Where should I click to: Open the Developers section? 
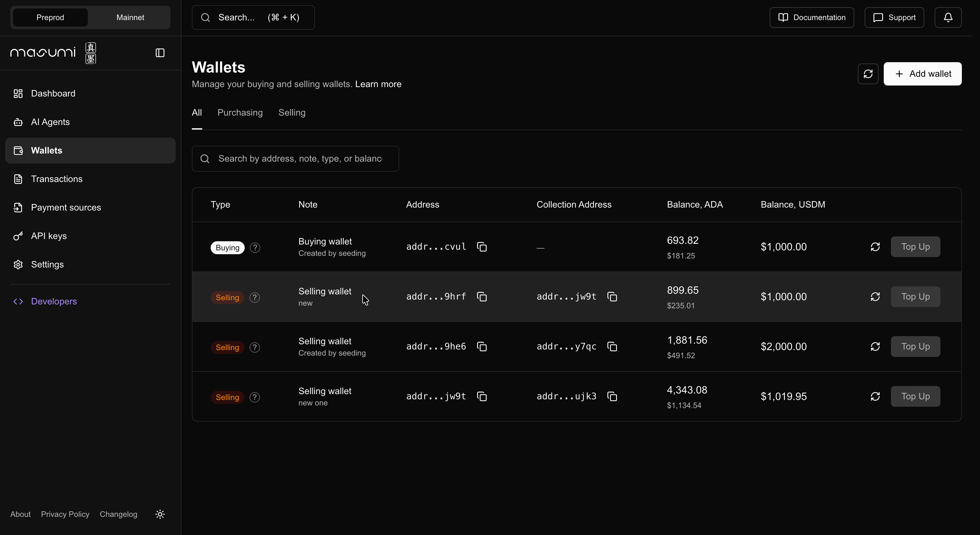pyautogui.click(x=53, y=301)
